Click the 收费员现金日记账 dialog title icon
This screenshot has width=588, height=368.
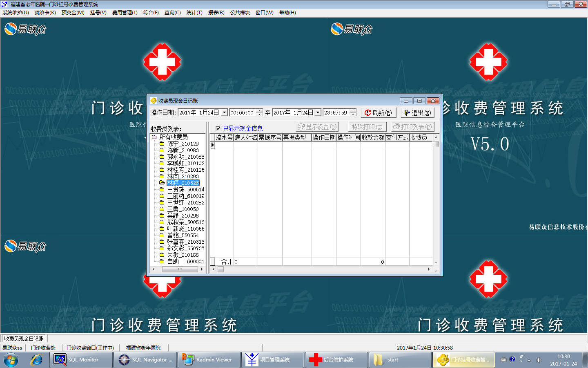[x=154, y=101]
